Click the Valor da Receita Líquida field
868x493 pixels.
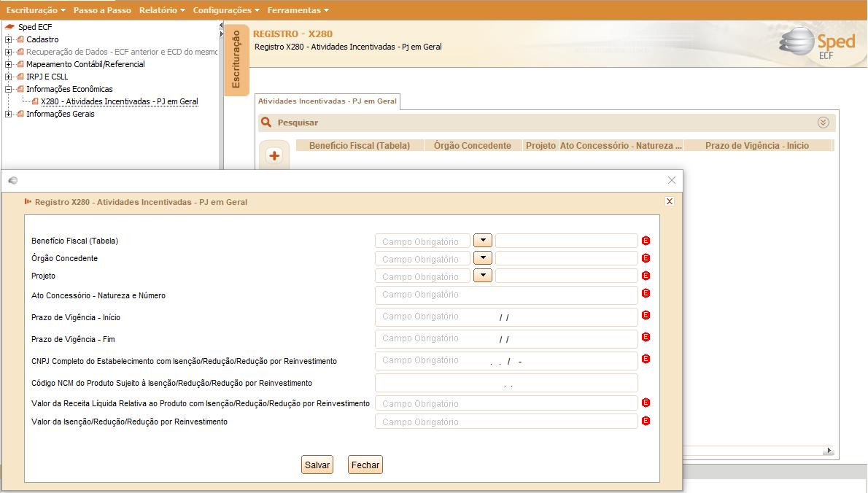pos(506,403)
